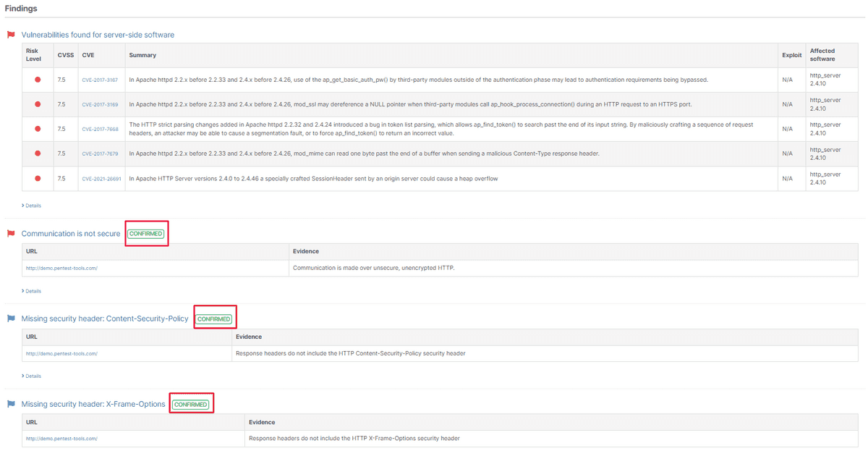The height and width of the screenshot is (451, 868).
Task: Open the CVE-2017-3169 link
Action: (100, 104)
